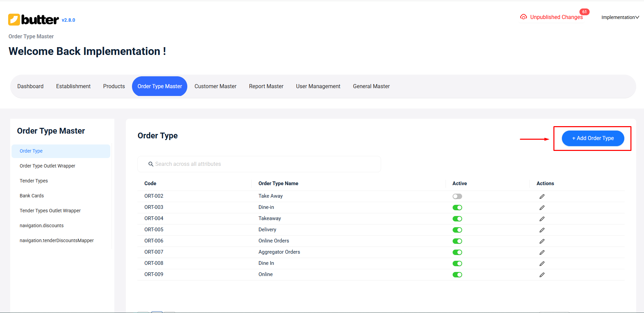Edit the Delivery order type row
Screen dimensions: 644x313
(542, 230)
